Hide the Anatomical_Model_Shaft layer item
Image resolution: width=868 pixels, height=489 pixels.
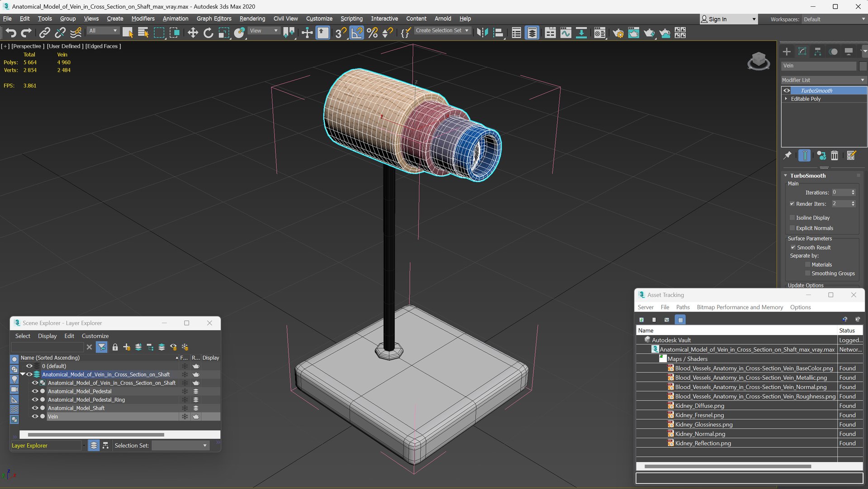[x=34, y=408]
